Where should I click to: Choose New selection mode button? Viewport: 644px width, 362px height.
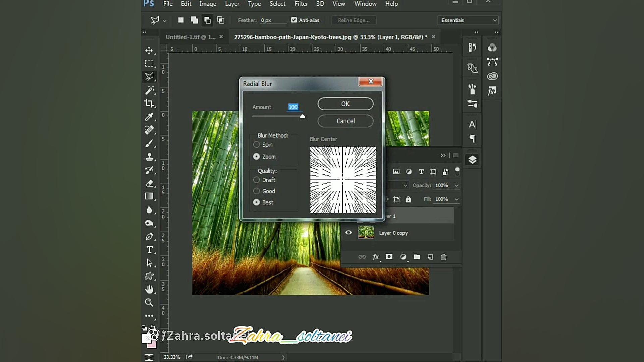click(181, 20)
